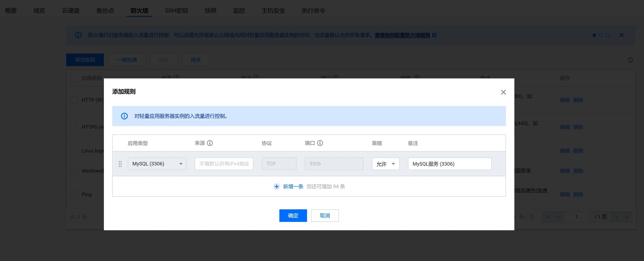Click the info icon in dialog notice banner

point(124,116)
